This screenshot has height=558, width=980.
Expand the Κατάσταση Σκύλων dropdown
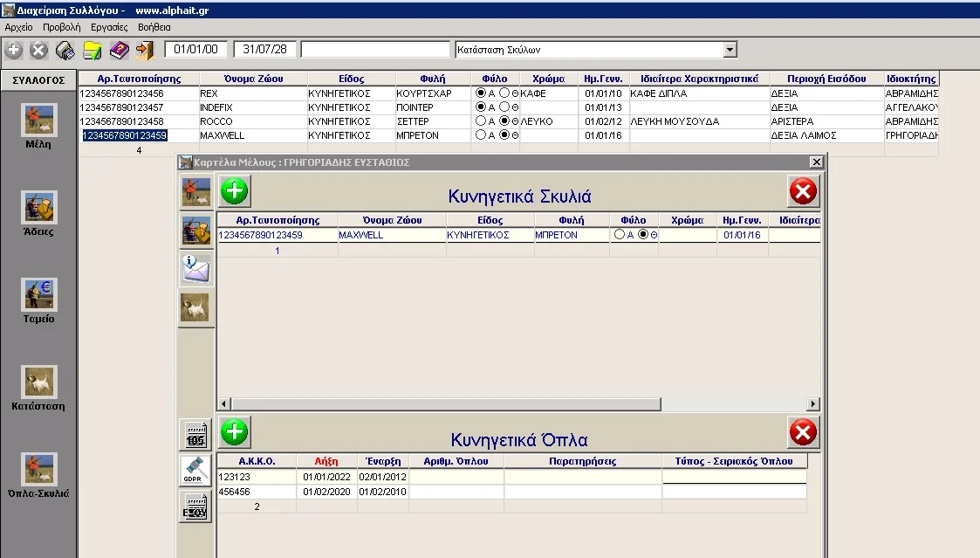(x=730, y=50)
